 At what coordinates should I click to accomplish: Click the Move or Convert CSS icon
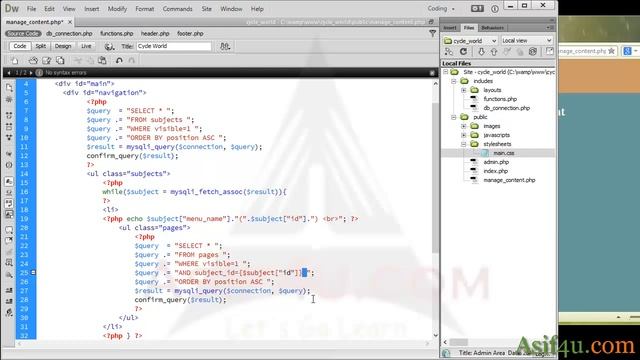9,275
